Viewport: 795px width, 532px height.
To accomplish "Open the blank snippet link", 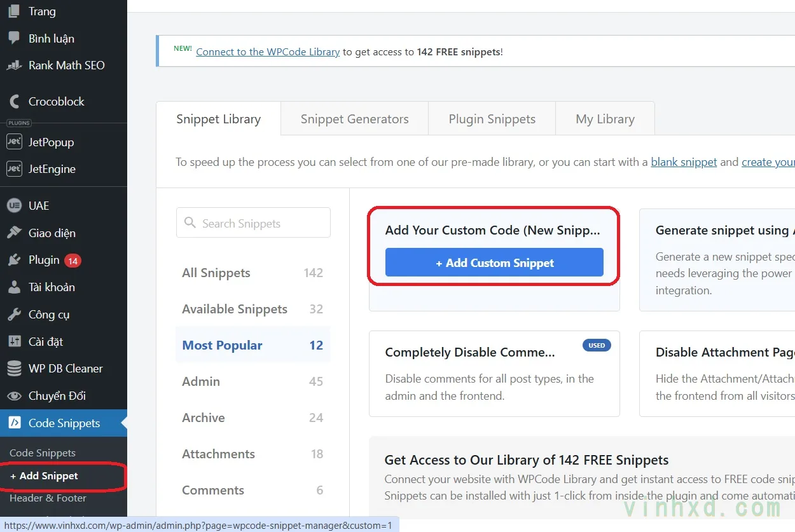I will pyautogui.click(x=684, y=162).
